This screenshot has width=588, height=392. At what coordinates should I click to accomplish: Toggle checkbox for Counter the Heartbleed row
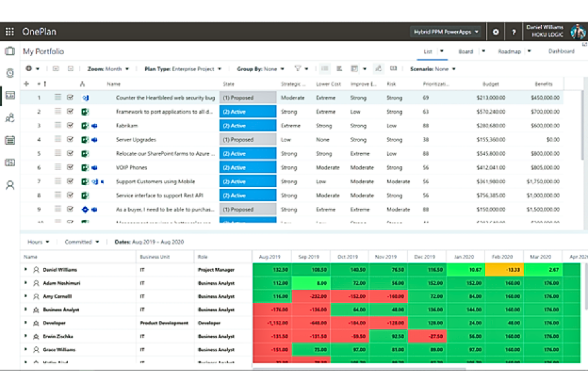70,97
